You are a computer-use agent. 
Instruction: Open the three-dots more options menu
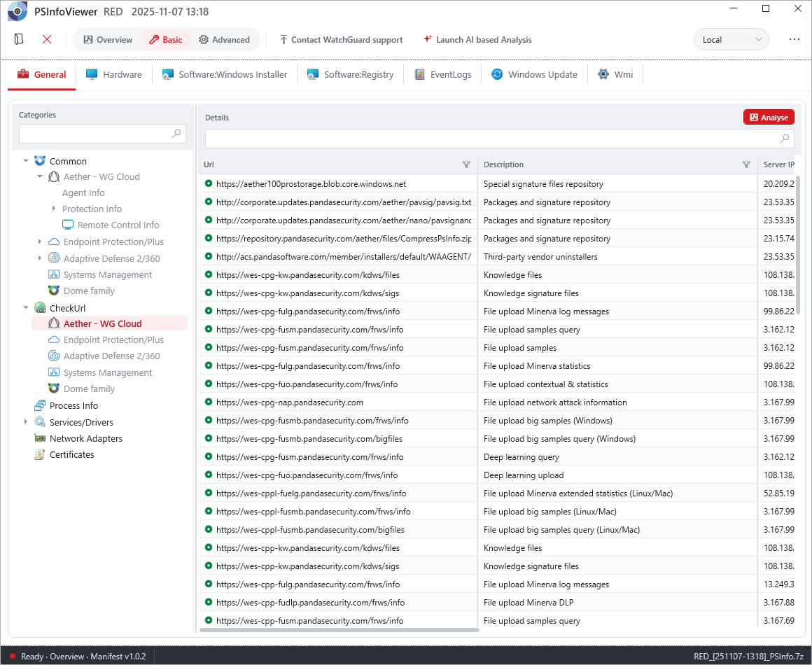point(794,39)
